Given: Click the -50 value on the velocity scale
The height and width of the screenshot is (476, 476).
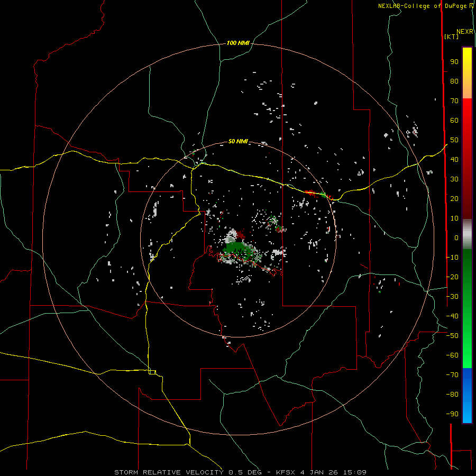Looking at the screenshot, I should 452,336.
